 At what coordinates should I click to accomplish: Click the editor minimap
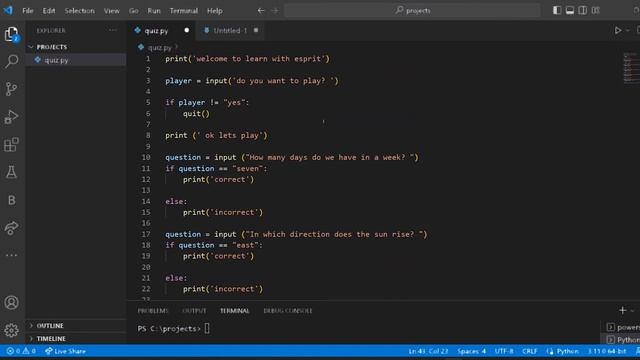click(631, 67)
